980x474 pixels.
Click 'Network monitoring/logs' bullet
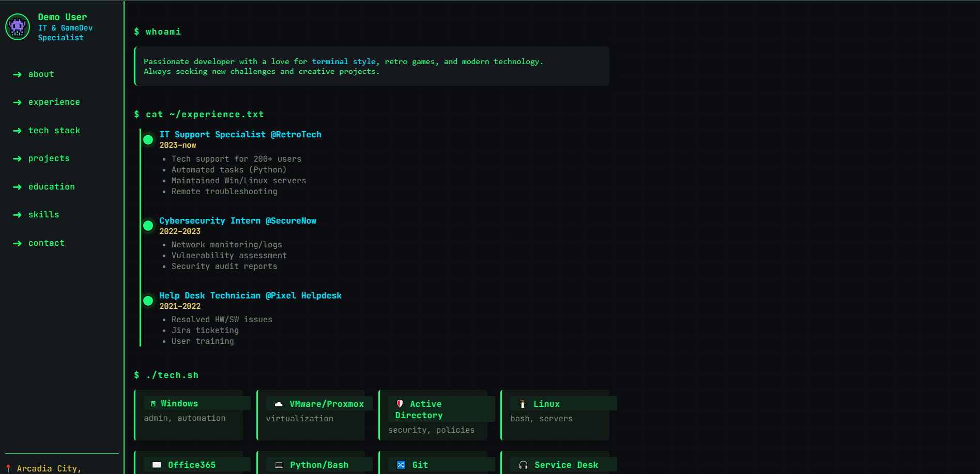click(x=227, y=245)
